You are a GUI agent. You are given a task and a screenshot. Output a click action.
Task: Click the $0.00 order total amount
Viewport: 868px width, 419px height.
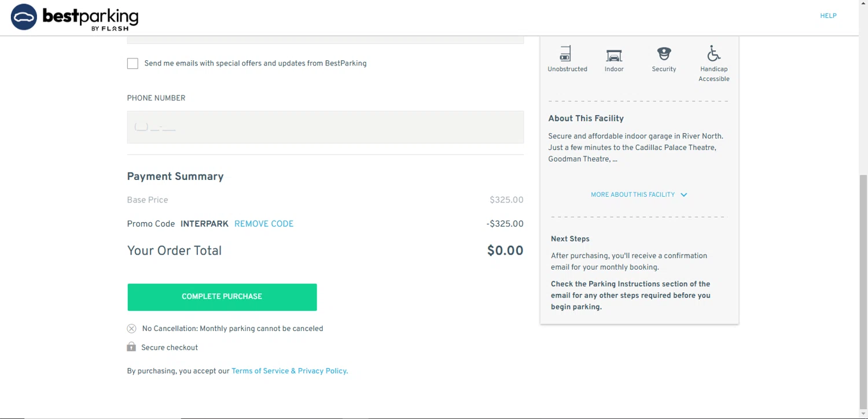point(505,251)
